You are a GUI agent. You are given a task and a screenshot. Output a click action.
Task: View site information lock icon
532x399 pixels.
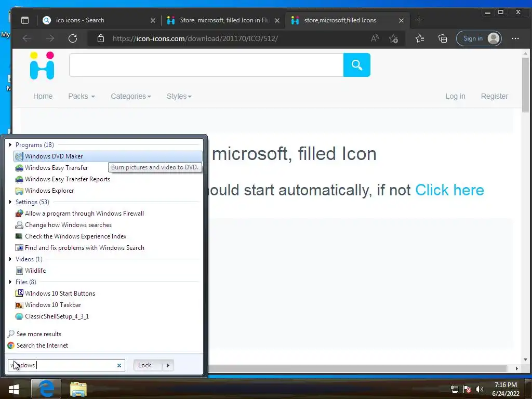101,38
